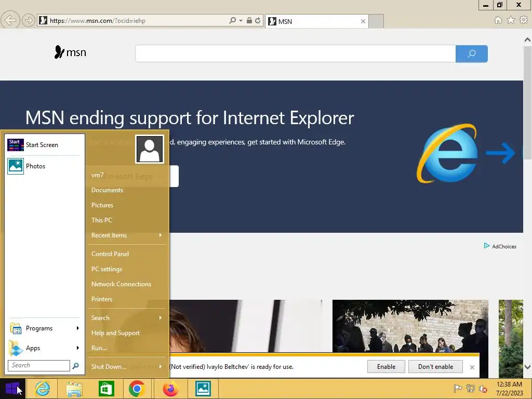Expand the Recent Items submenu
Screen dimensions: 532x399
(x=127, y=235)
